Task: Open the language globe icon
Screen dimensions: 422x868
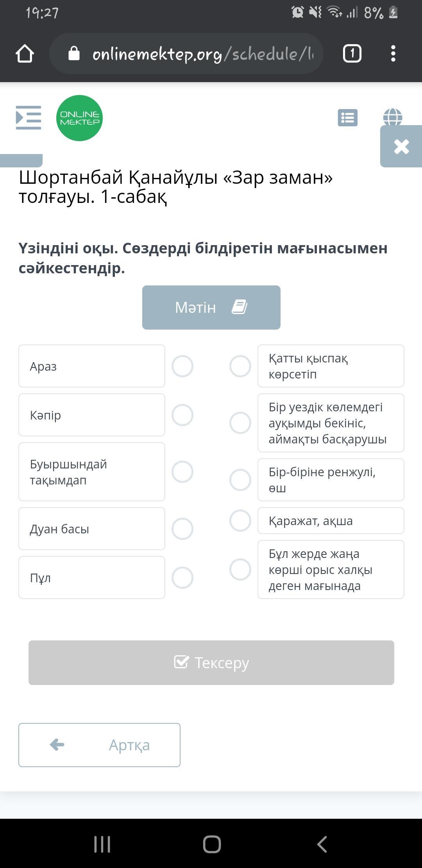Action: coord(392,116)
